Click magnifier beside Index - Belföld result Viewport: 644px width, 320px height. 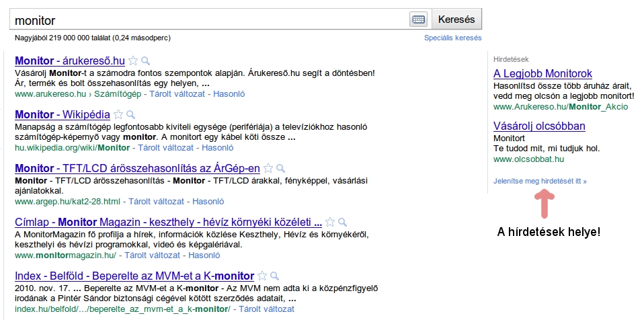point(274,276)
